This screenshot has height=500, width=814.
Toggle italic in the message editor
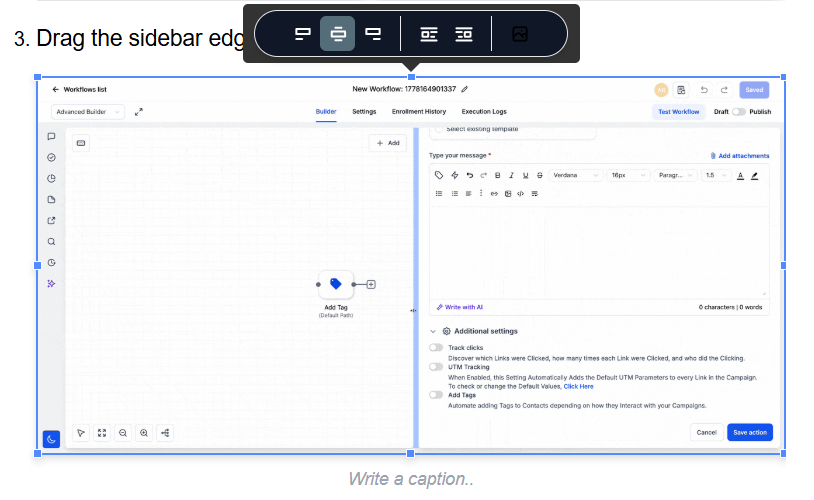click(511, 175)
